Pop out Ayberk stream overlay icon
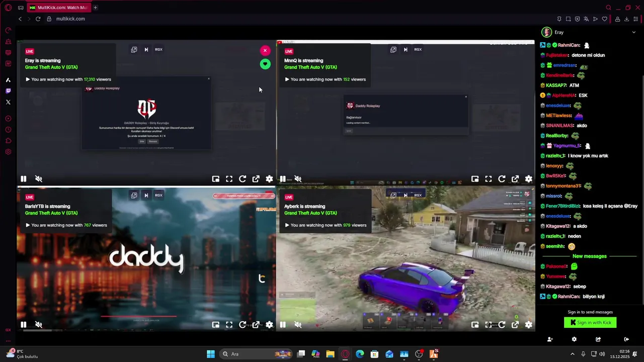644x362 pixels. pyautogui.click(x=393, y=195)
